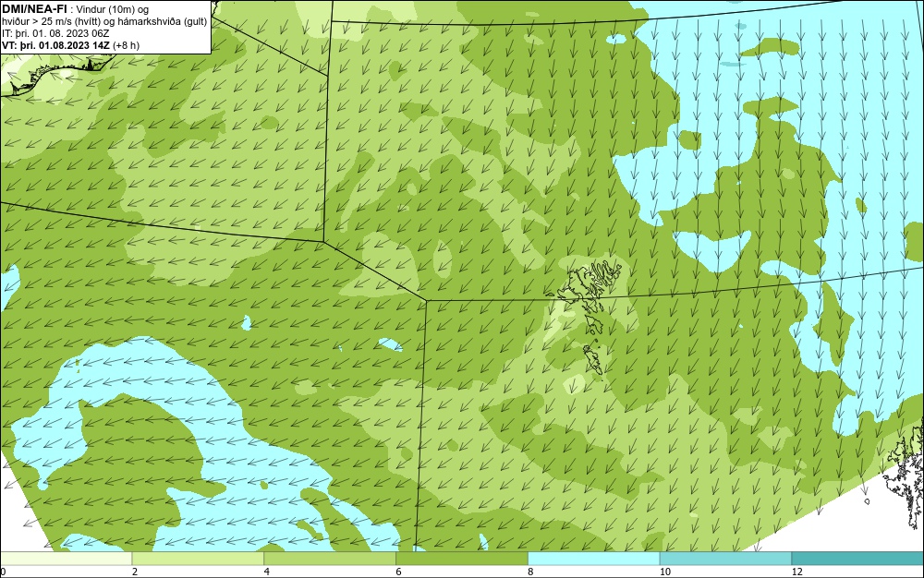Click the Shetland coastline outline at the map edge
Screen dimensions: 924x578
click(905, 476)
